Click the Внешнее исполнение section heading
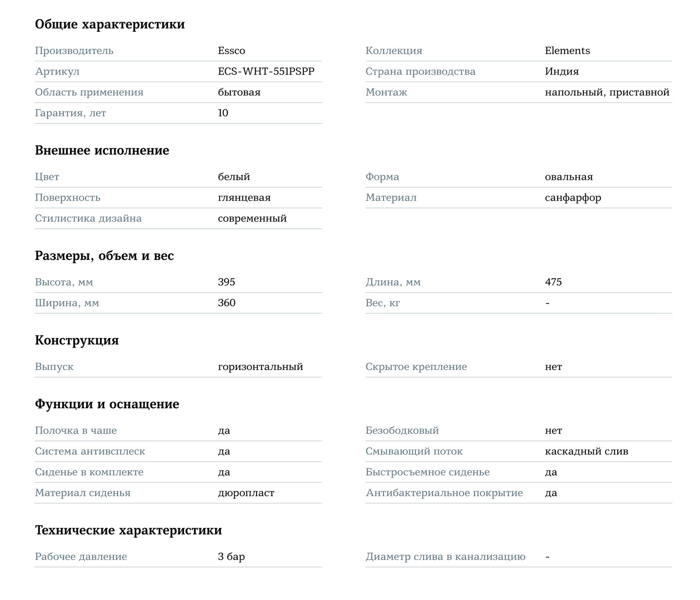 (x=102, y=150)
